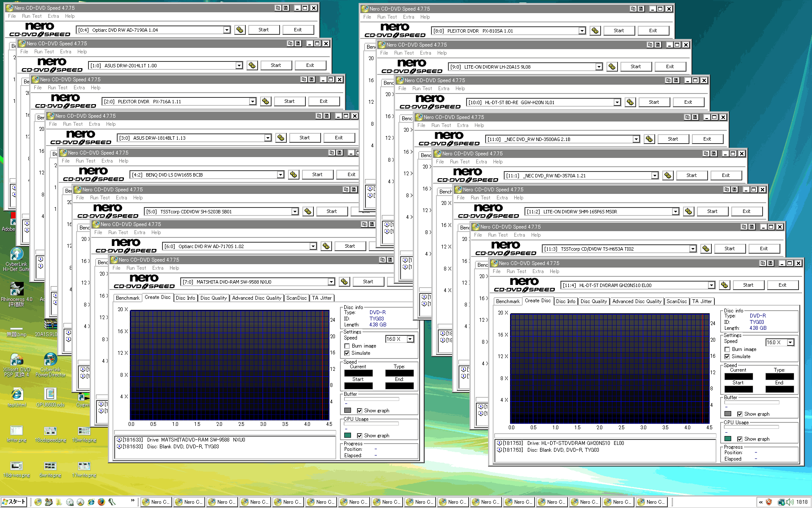Uncheck Simulate in the MATSHITA SW-9588 window
The image size is (812, 508).
tap(347, 353)
